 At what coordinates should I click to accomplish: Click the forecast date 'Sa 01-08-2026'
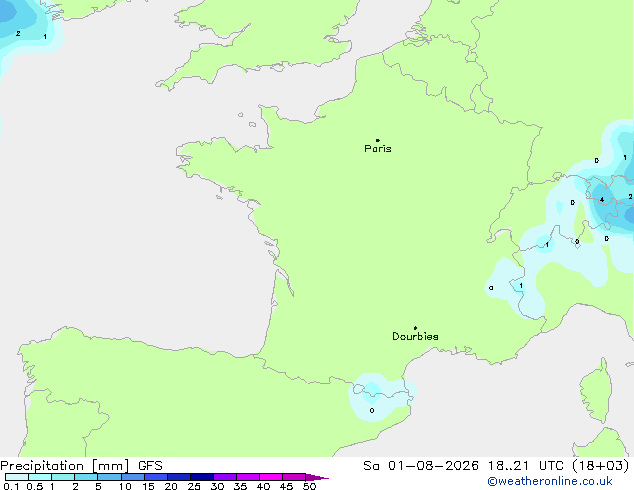[x=421, y=466]
